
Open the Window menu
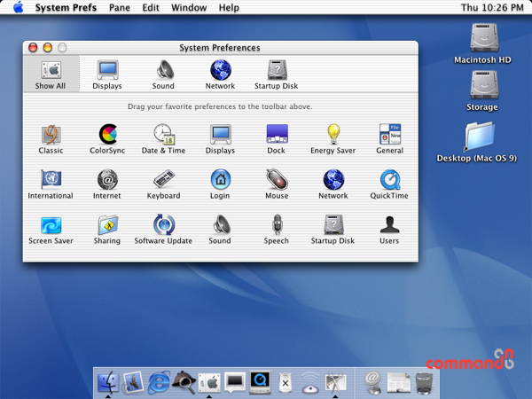tap(189, 7)
